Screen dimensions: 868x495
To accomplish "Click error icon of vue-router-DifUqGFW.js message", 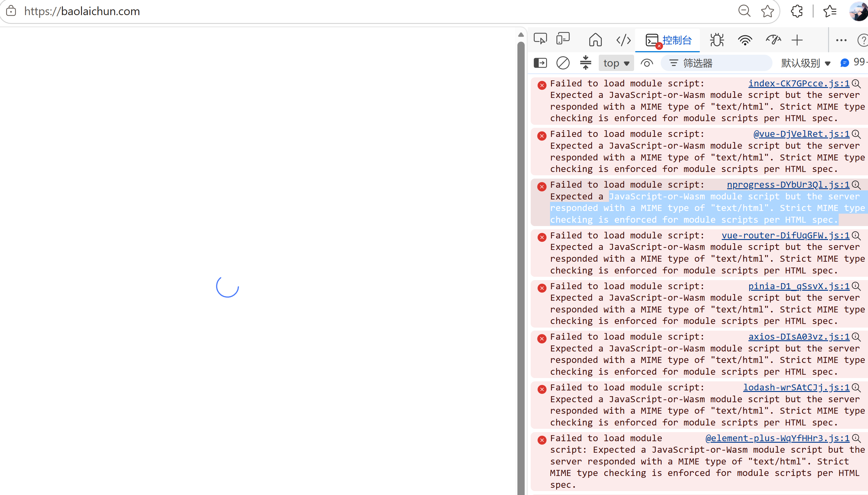I will [542, 237].
